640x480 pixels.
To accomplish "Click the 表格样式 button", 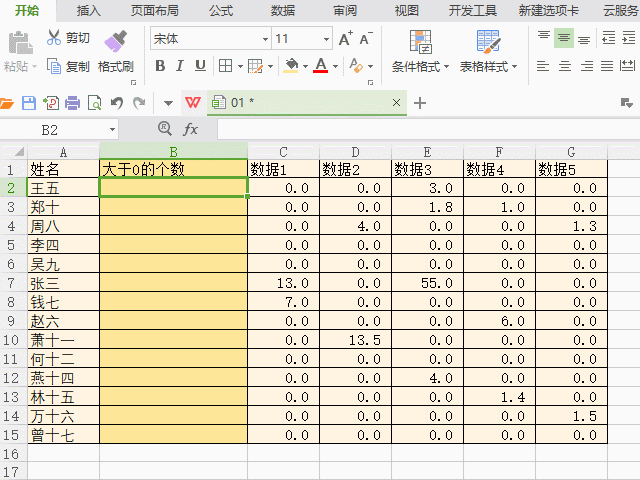I will [x=488, y=67].
